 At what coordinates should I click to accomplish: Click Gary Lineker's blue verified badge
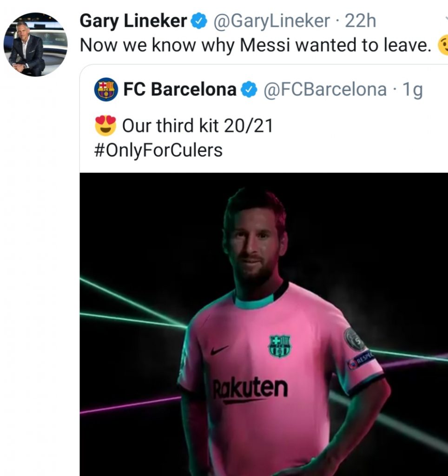pos(199,21)
